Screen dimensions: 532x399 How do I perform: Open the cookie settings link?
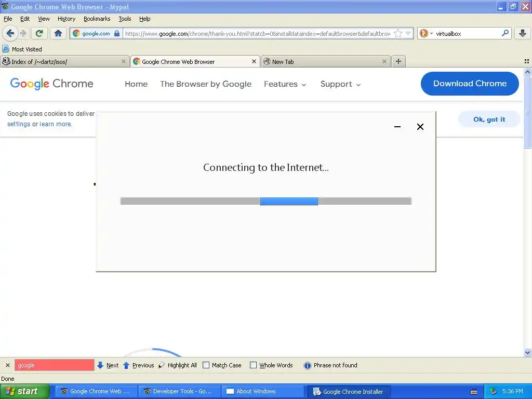[19, 124]
